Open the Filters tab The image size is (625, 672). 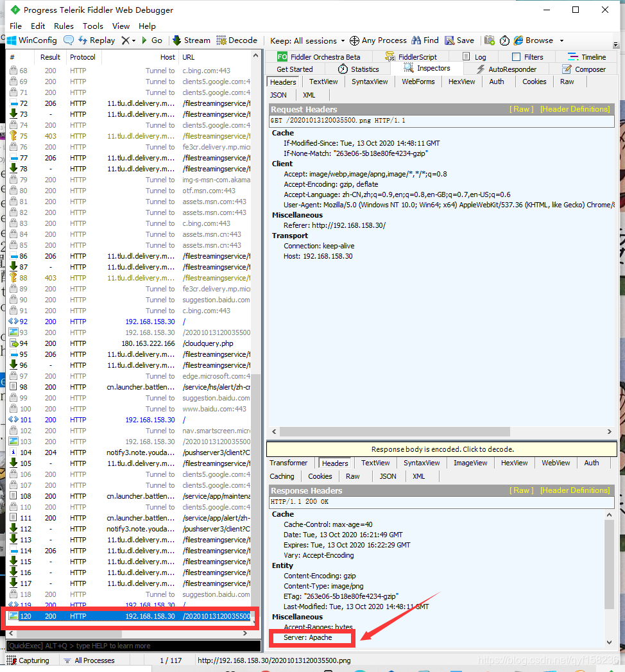click(527, 57)
